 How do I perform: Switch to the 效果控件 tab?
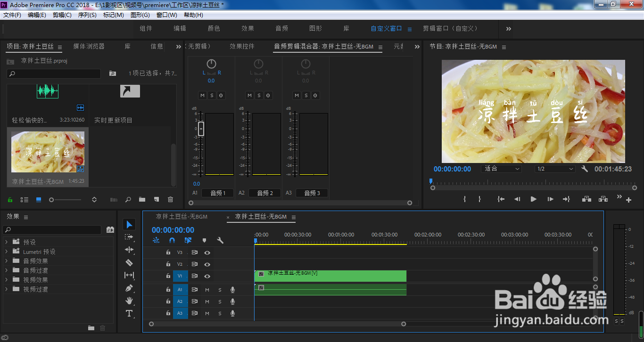pyautogui.click(x=242, y=46)
